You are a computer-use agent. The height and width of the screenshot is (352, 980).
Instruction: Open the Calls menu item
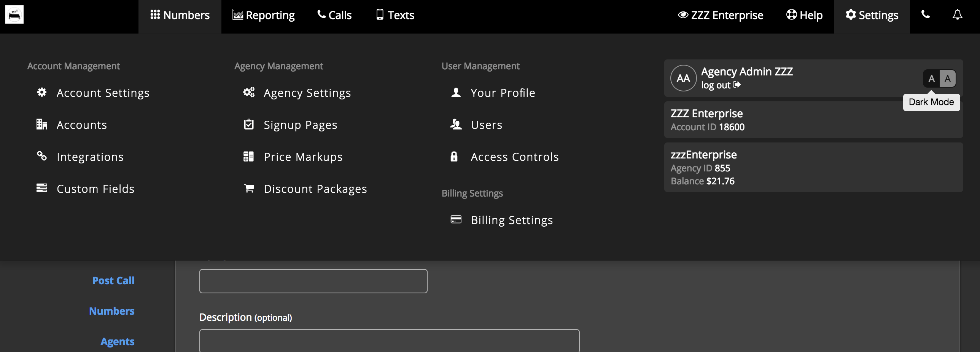click(334, 15)
